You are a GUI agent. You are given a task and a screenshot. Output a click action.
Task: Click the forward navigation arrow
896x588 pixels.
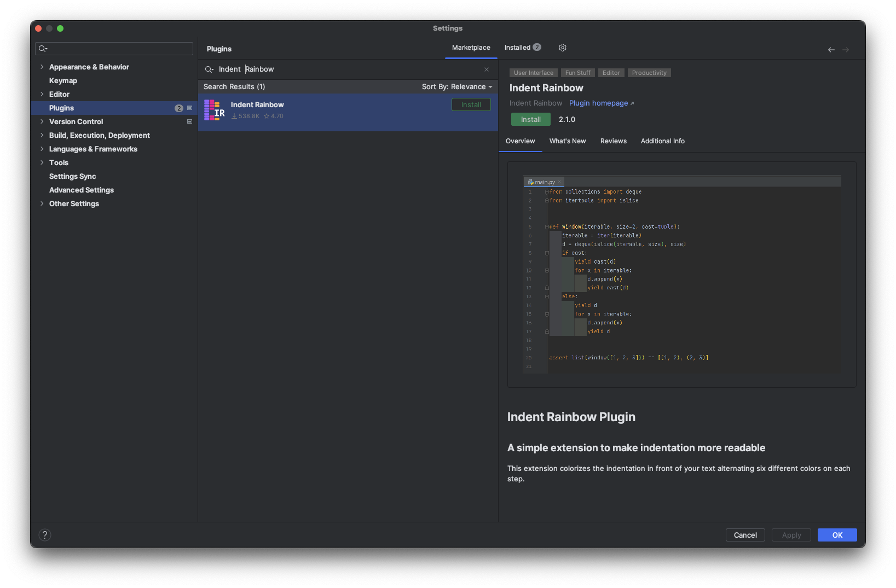846,50
